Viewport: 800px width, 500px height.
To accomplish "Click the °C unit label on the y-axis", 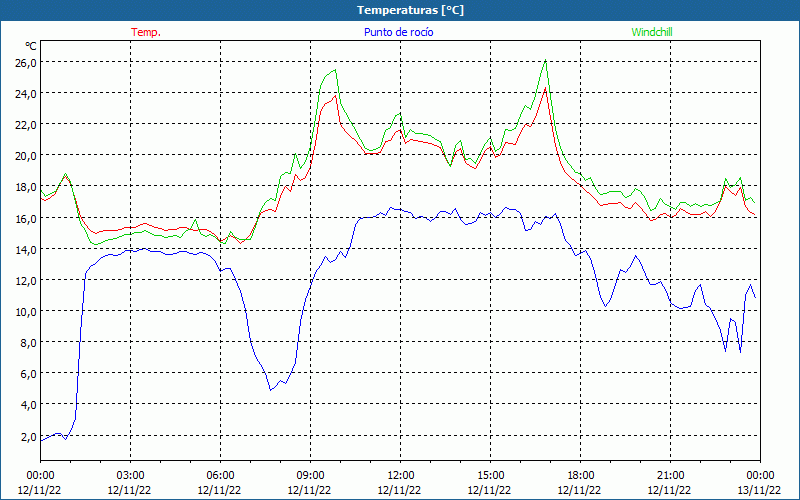I will point(31,46).
